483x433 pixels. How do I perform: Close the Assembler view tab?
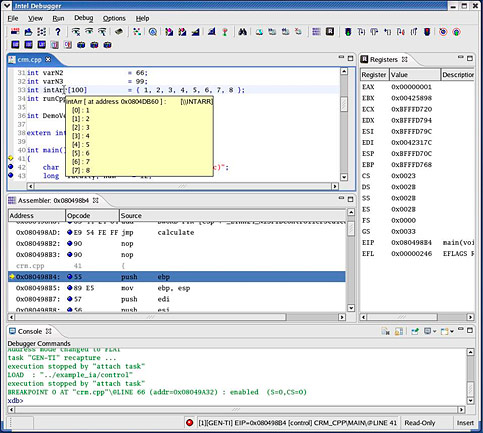click(x=96, y=200)
